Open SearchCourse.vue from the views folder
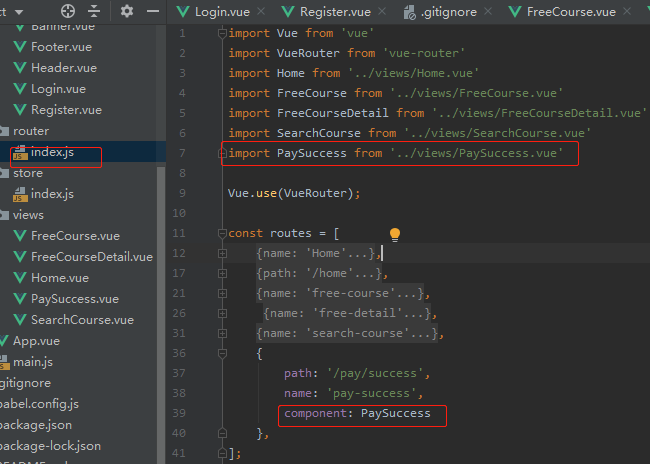Image resolution: width=650 pixels, height=464 pixels. coord(82,320)
